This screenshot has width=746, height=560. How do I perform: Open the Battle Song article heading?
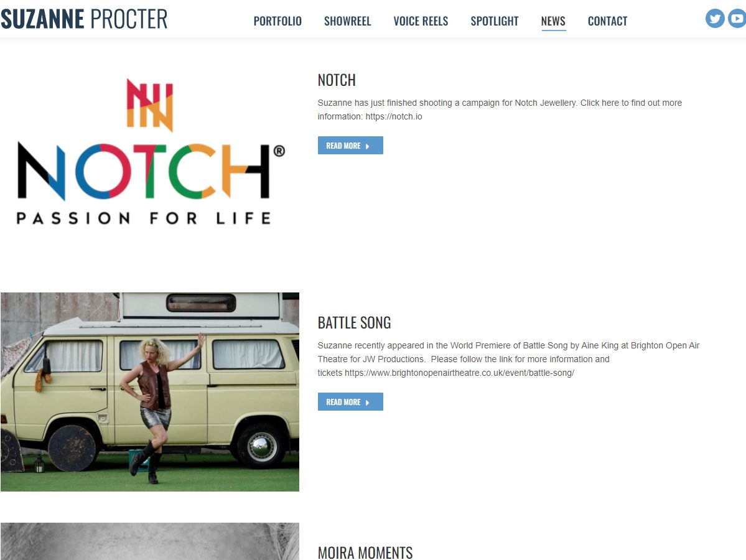(x=354, y=322)
